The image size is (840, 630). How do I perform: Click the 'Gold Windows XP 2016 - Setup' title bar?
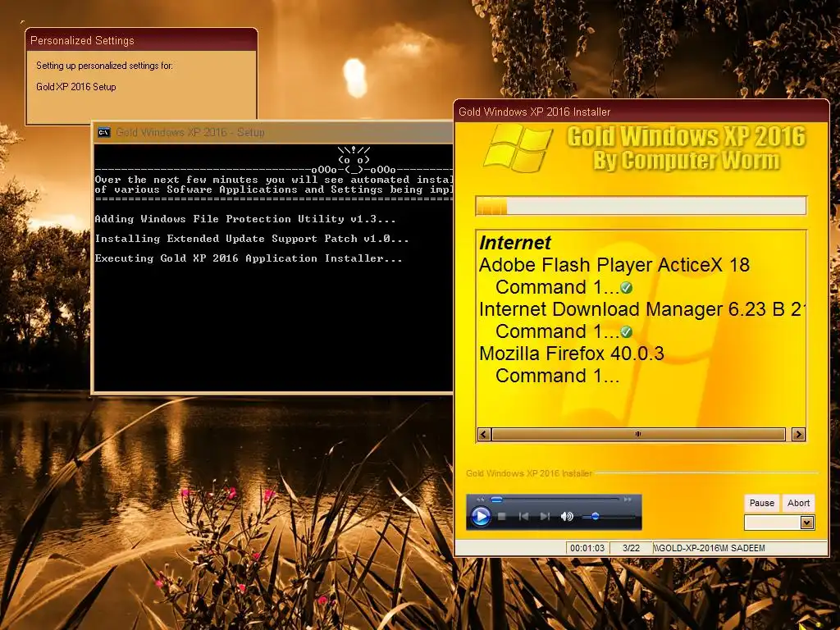click(273, 132)
